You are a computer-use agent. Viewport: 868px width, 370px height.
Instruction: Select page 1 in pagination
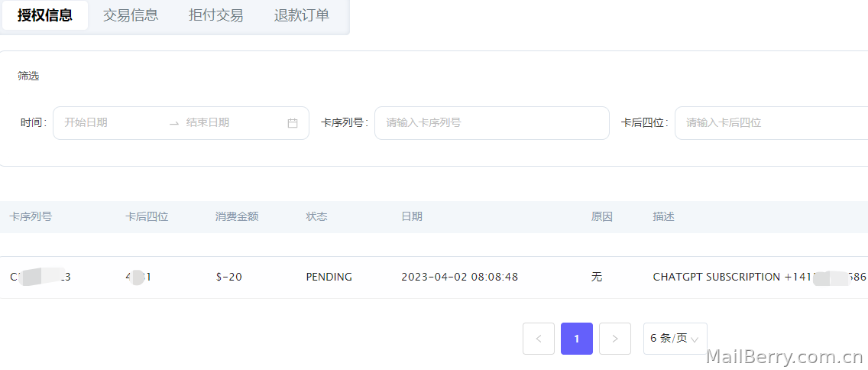pyautogui.click(x=577, y=339)
